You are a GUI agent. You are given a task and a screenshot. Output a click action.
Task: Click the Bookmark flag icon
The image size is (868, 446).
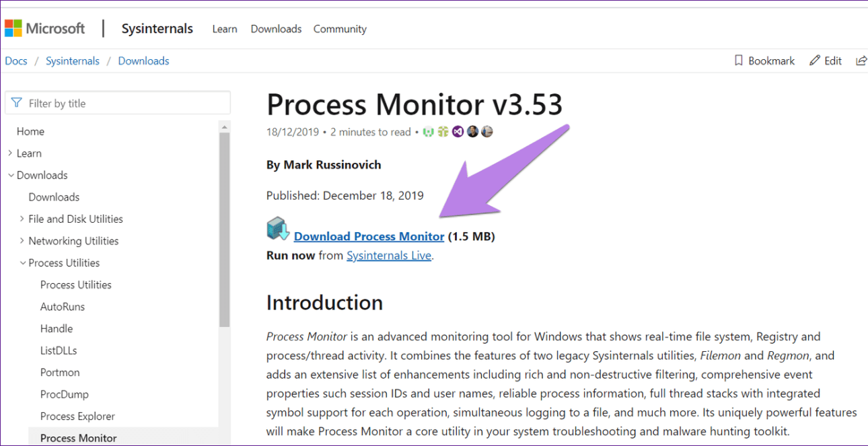point(739,61)
